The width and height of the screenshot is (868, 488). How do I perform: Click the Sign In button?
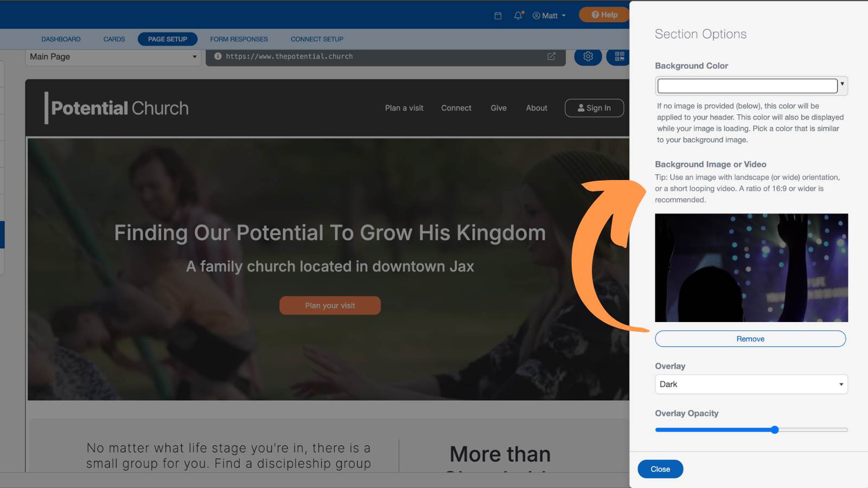[594, 108]
